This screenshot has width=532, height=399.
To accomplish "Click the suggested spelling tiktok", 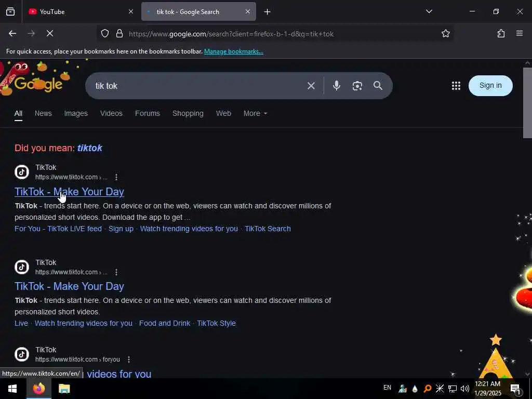I will [x=89, y=148].
